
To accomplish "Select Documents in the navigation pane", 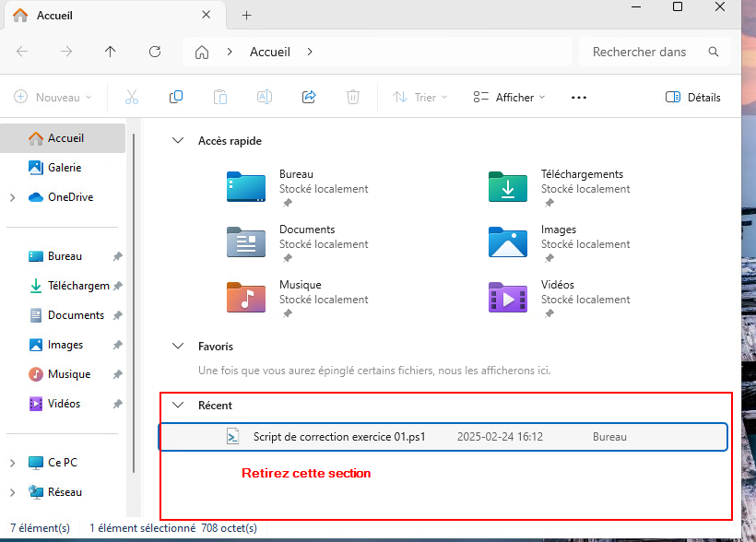I will [76, 315].
